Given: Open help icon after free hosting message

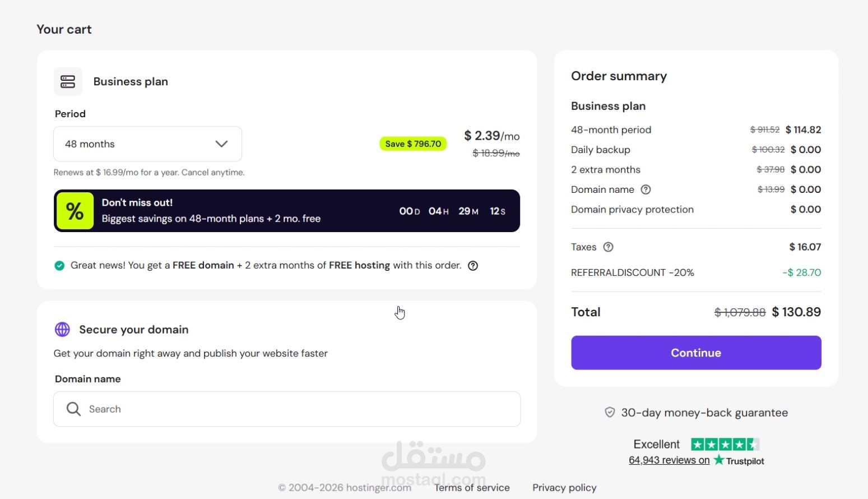Looking at the screenshot, I should click(473, 266).
